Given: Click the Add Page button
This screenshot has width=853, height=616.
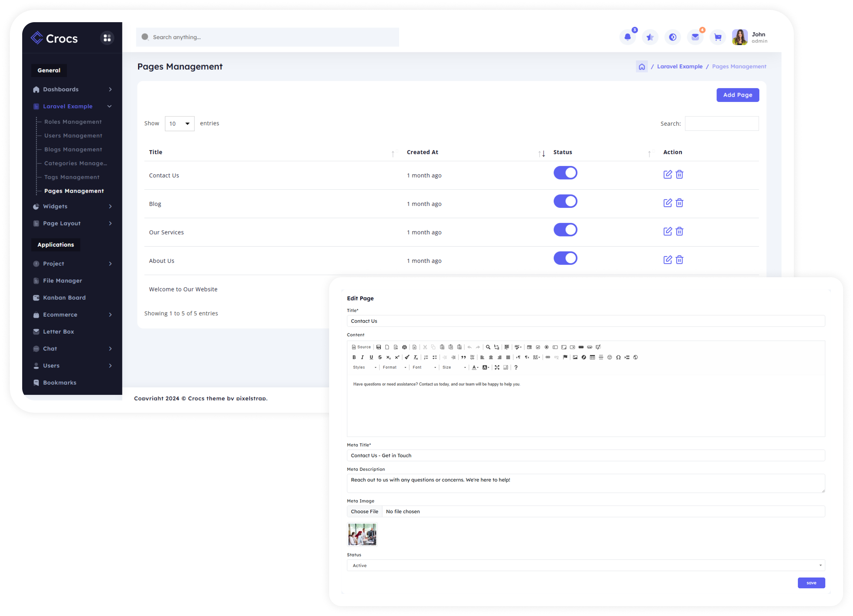Looking at the screenshot, I should coord(737,95).
